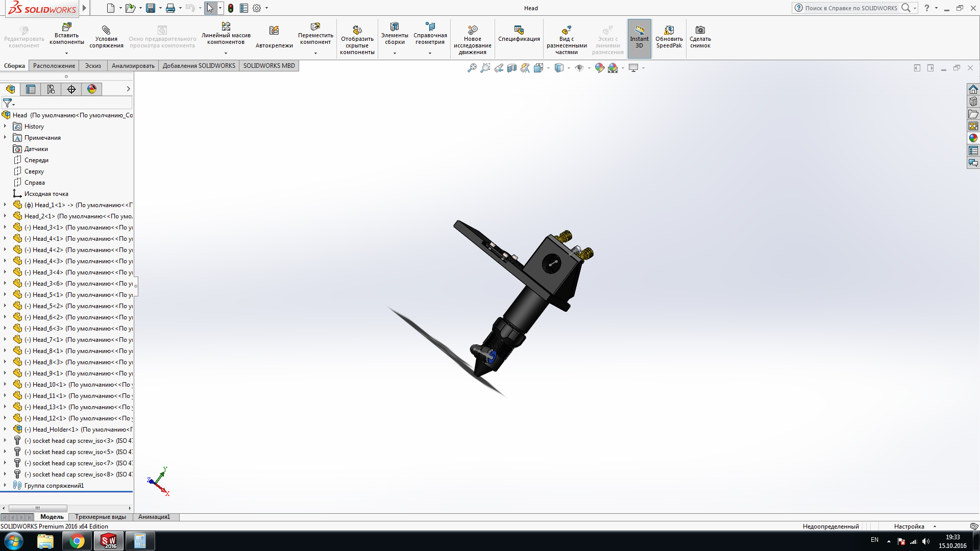
Task: Expand the Head_Holder<1> tree node
Action: (5, 429)
